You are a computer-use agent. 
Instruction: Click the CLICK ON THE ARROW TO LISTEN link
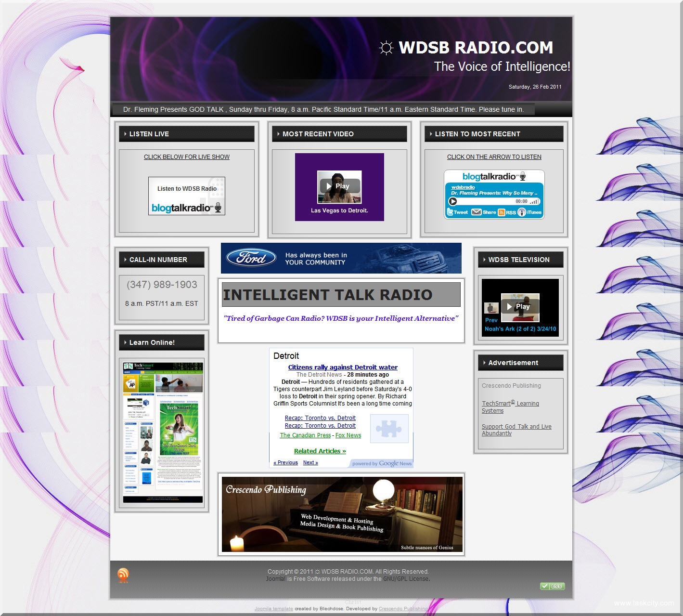coord(494,157)
